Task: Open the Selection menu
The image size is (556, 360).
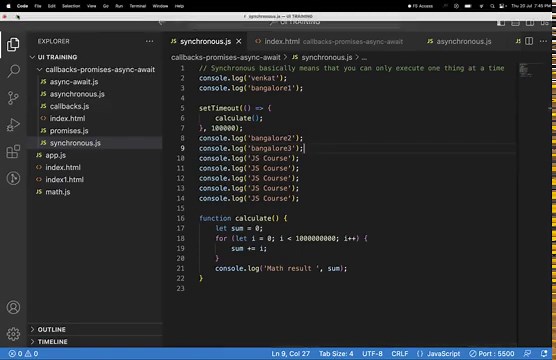Action: coord(71,6)
